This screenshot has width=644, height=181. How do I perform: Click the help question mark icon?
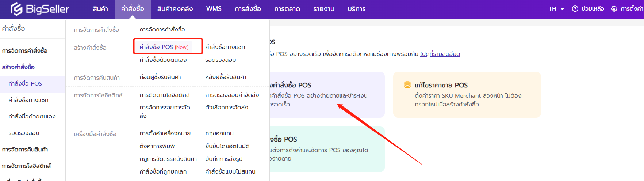(575, 9)
